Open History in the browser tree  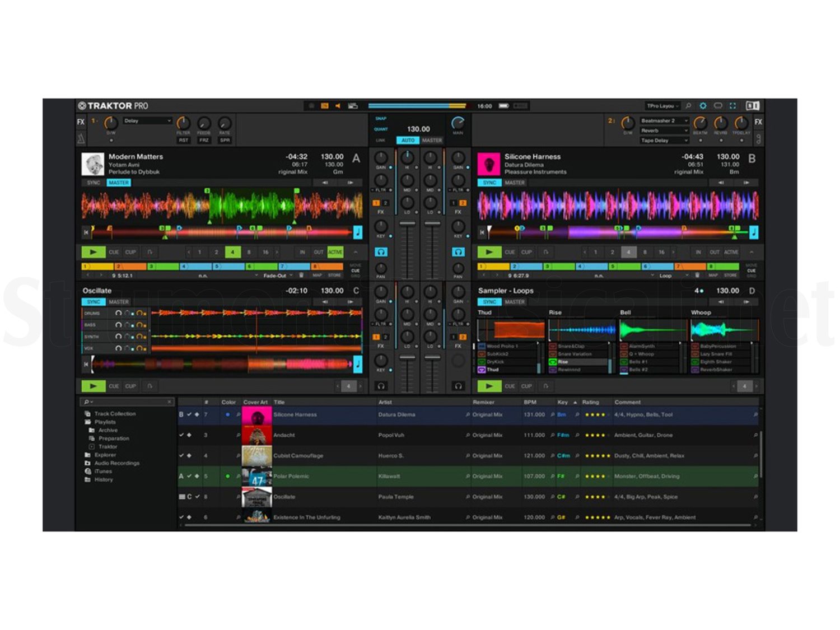104,479
